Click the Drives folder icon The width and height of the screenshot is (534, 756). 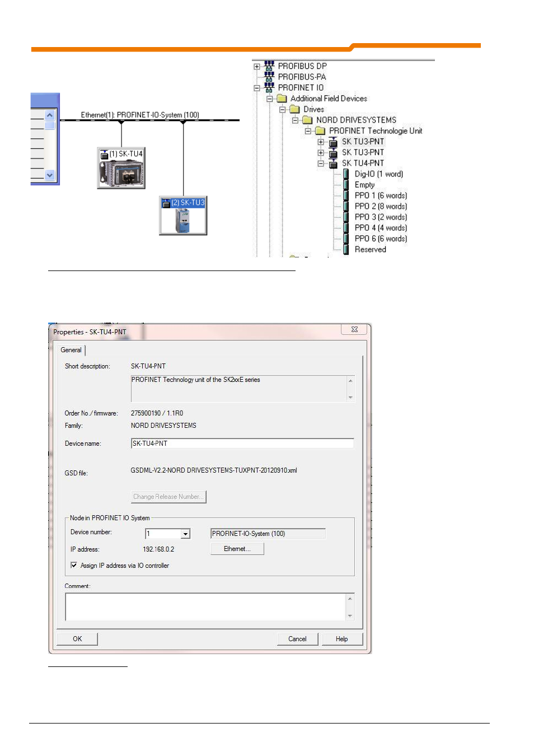(294, 109)
